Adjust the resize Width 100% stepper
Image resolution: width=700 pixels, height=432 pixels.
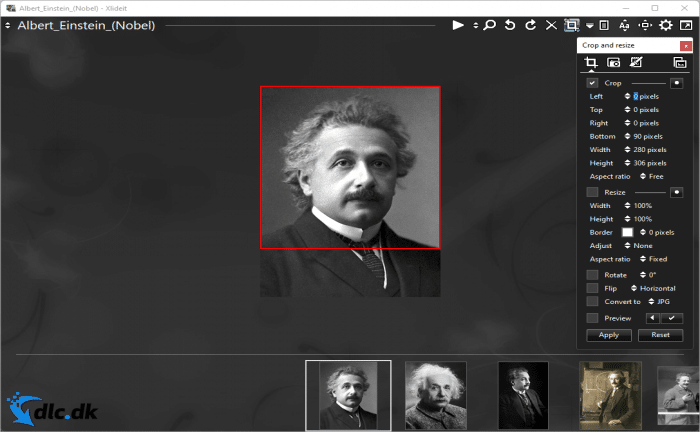627,206
